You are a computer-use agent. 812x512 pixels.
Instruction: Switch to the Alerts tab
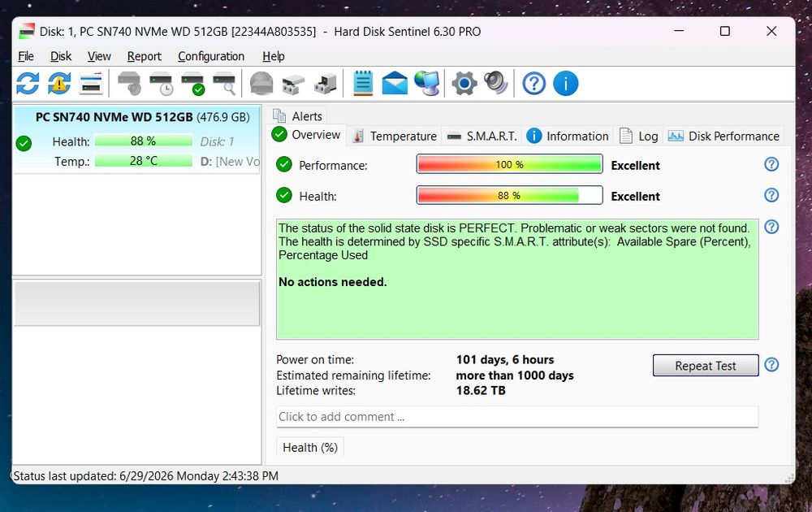click(298, 115)
